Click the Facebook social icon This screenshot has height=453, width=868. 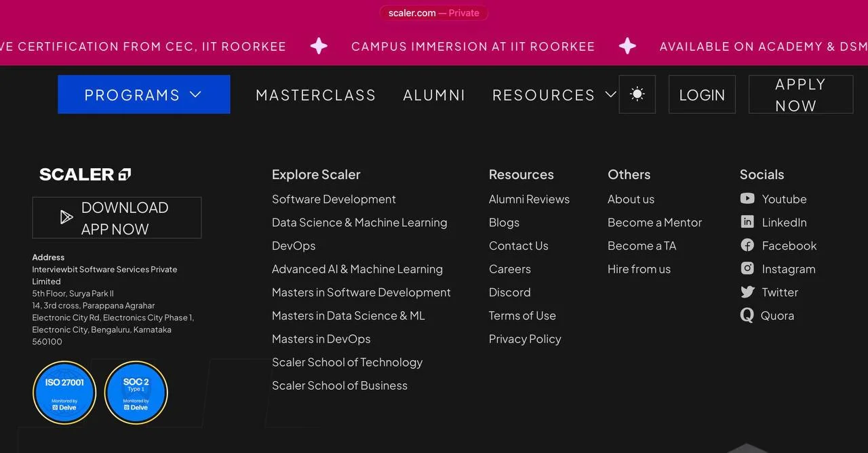(x=747, y=245)
